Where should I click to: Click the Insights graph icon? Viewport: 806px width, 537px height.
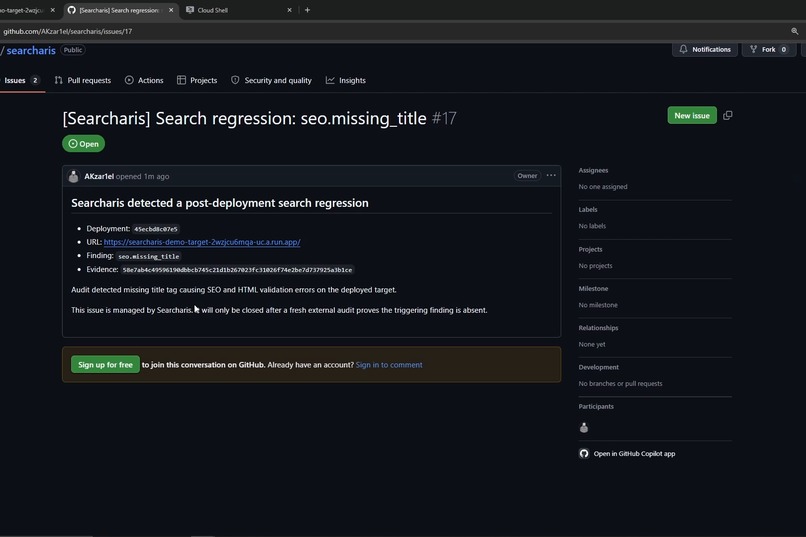[330, 80]
